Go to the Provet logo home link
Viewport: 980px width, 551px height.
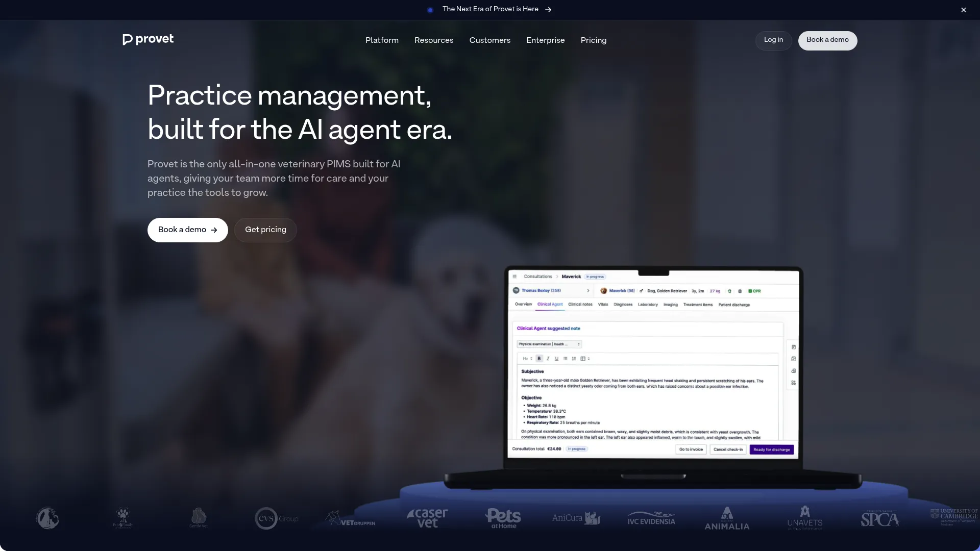(148, 39)
